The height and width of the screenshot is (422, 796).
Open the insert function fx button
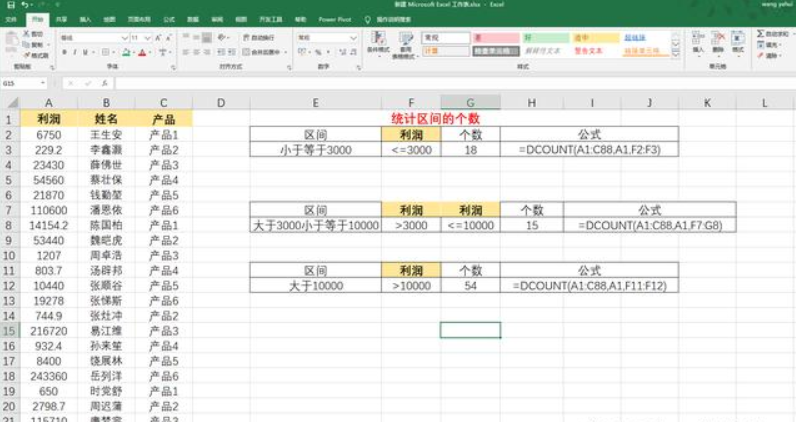coord(104,83)
